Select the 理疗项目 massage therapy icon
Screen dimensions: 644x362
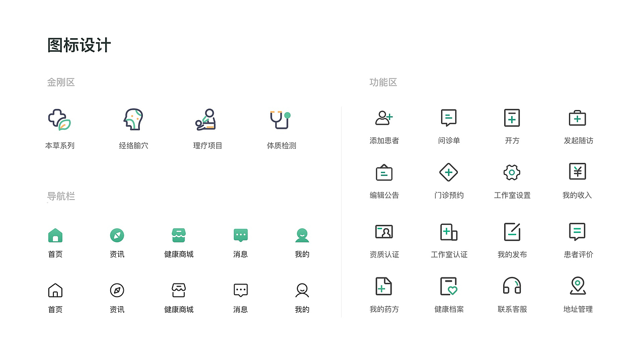coord(206,120)
